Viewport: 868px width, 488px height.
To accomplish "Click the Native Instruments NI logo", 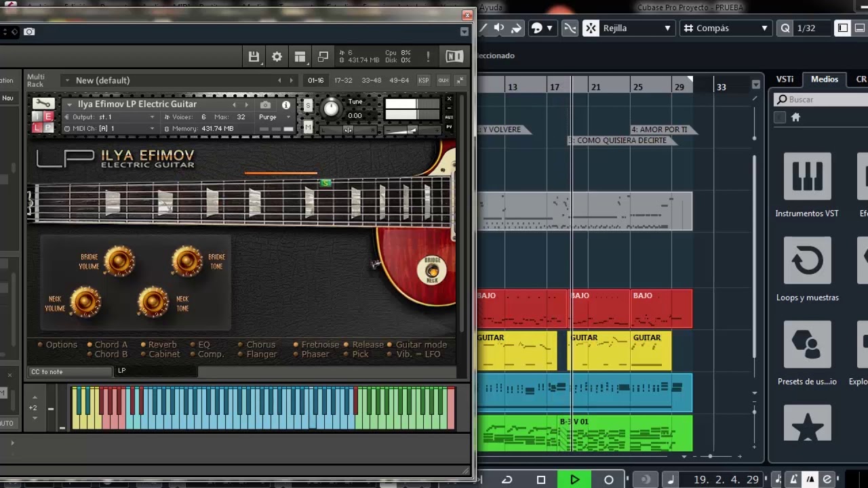I will click(x=454, y=57).
